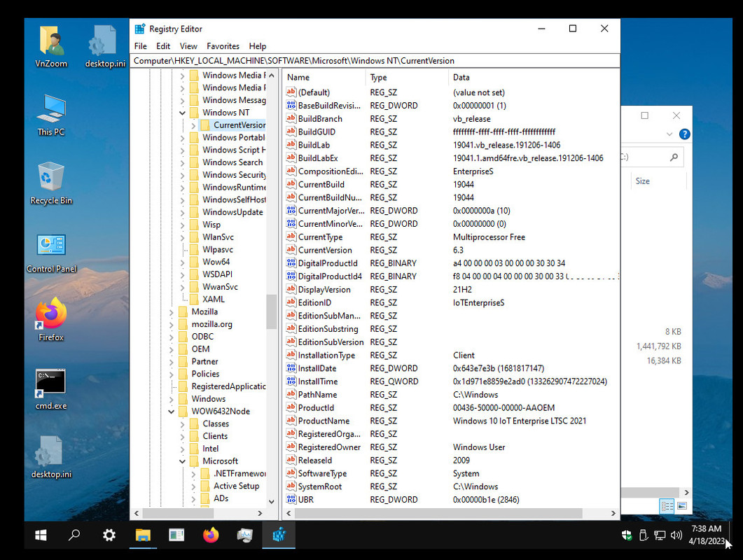
Task: Click the values pane horizontal scrollbar
Action: (x=438, y=513)
